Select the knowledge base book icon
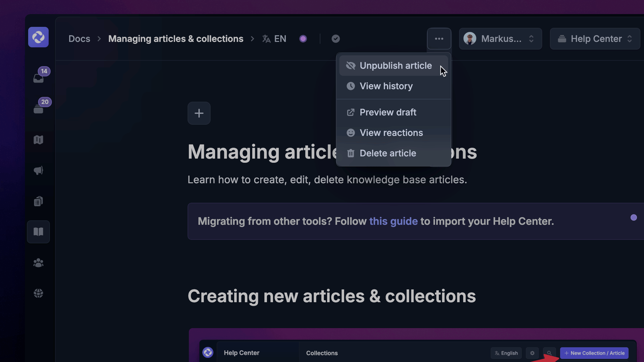644x362 pixels. 38,232
